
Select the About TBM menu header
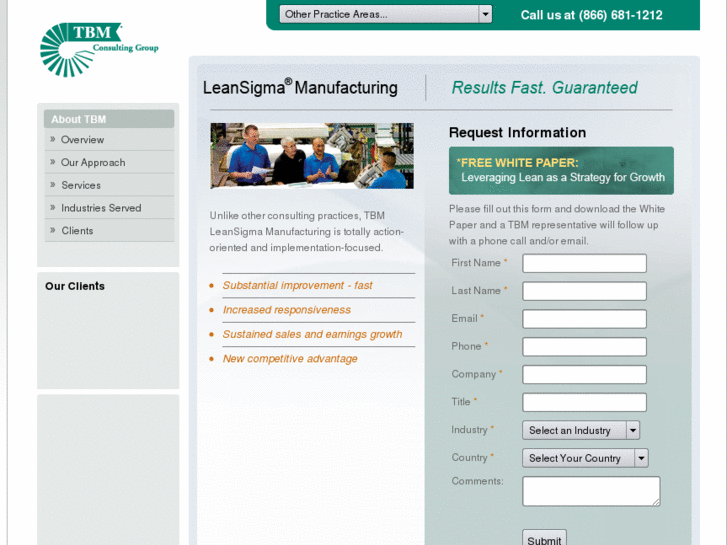[109, 119]
